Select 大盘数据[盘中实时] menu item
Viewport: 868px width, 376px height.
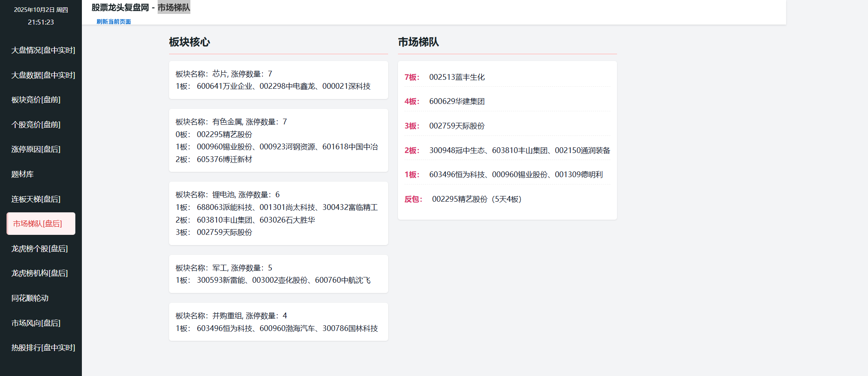43,75
